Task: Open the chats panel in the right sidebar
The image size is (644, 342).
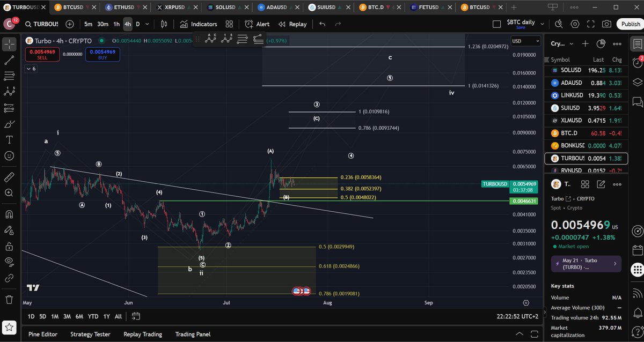Action: click(637, 101)
